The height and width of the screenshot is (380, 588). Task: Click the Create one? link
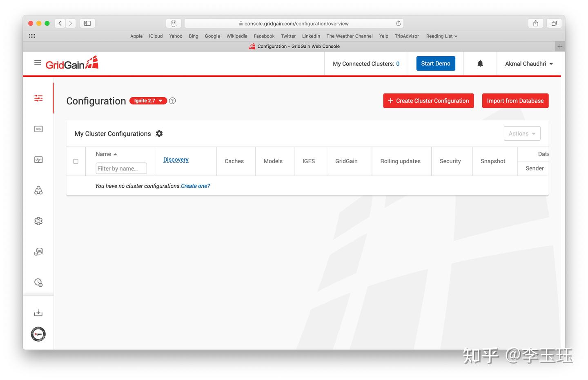(x=195, y=186)
